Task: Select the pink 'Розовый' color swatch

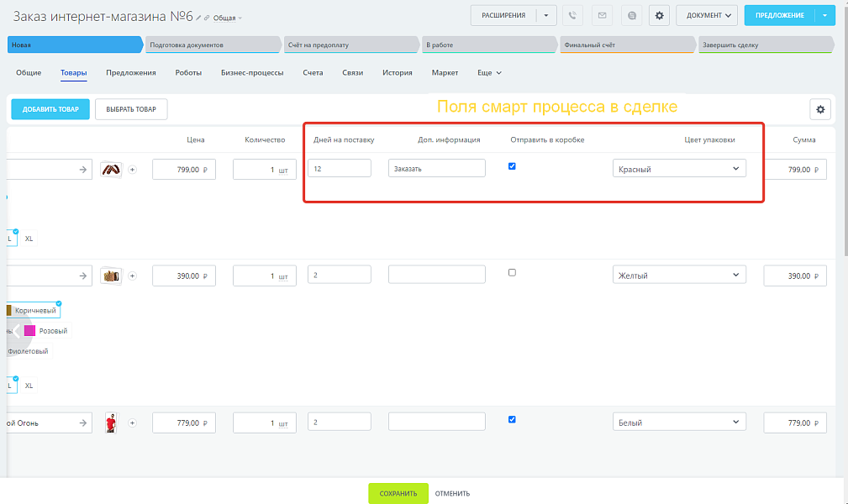Action: point(30,331)
